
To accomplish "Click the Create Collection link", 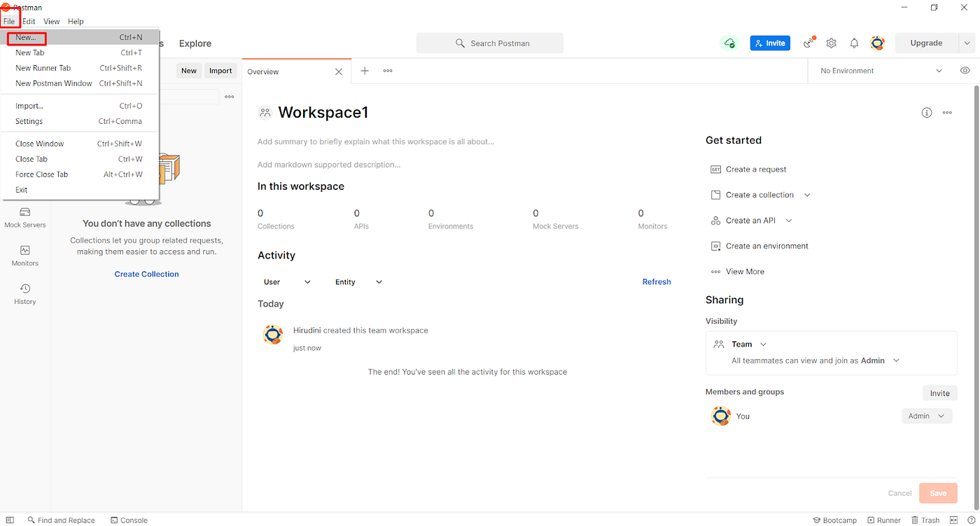I will [147, 275].
